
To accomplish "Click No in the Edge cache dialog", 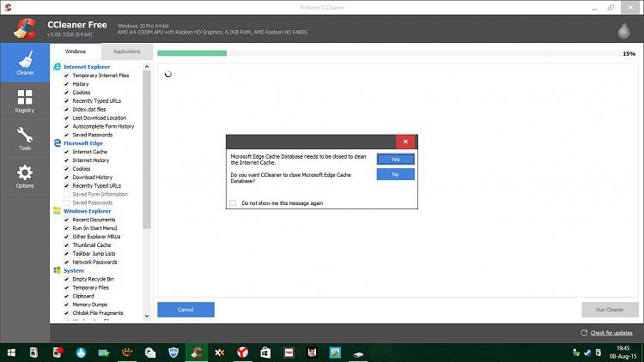I will [395, 174].
